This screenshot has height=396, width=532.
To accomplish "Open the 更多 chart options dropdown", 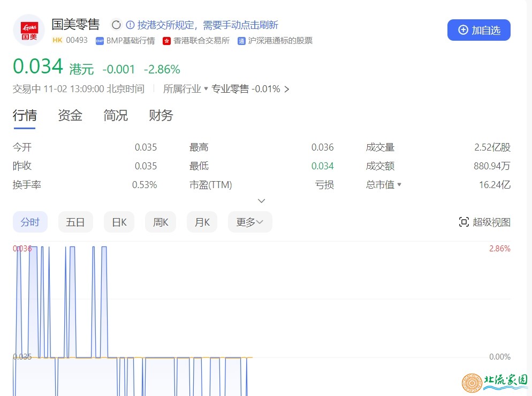I will pos(250,222).
